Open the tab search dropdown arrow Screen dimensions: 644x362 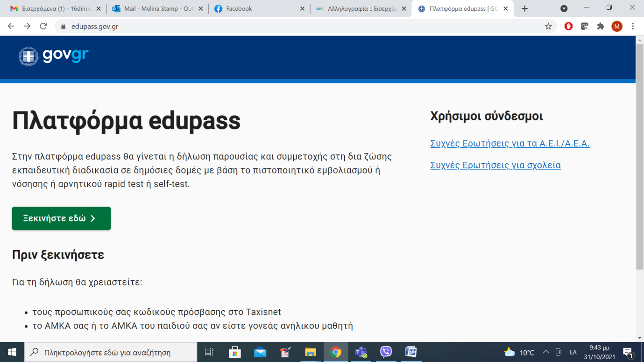click(564, 8)
